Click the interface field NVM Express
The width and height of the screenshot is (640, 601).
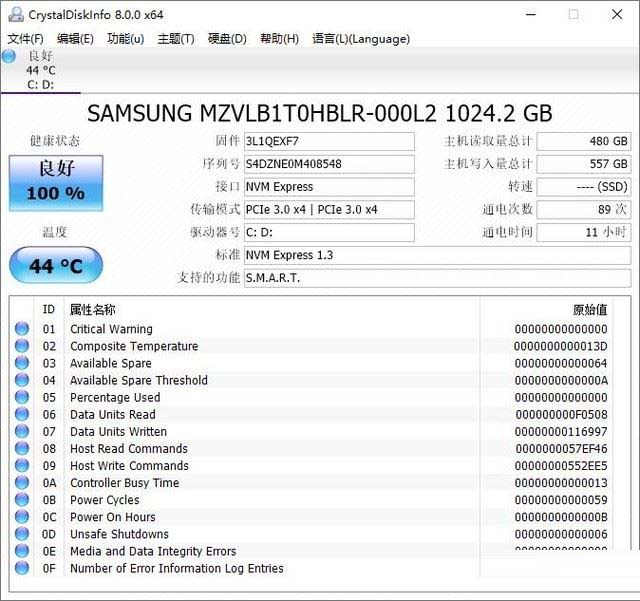click(329, 187)
